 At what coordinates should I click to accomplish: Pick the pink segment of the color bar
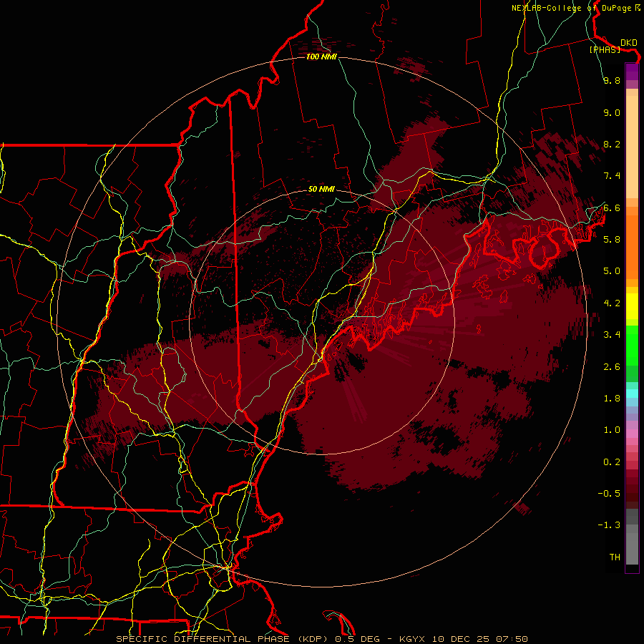pos(632,434)
